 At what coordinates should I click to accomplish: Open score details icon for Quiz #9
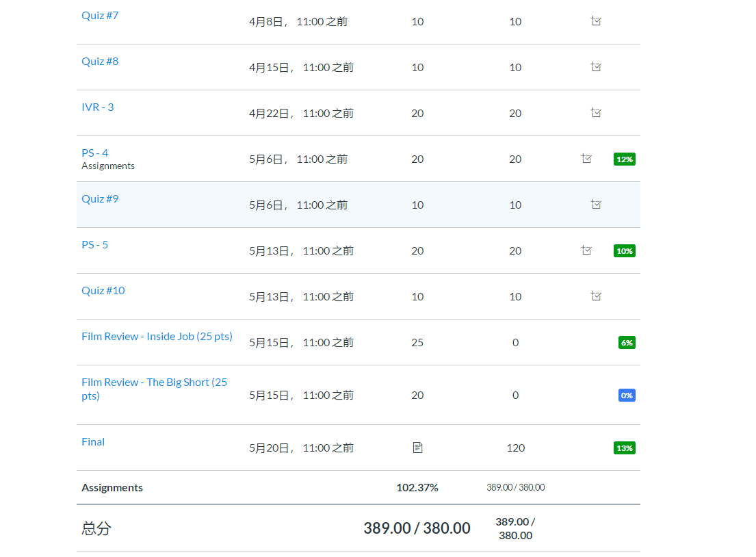[596, 205]
